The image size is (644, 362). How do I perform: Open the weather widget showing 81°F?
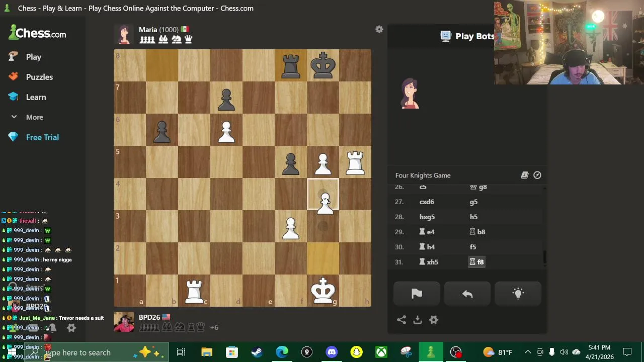[497, 352]
